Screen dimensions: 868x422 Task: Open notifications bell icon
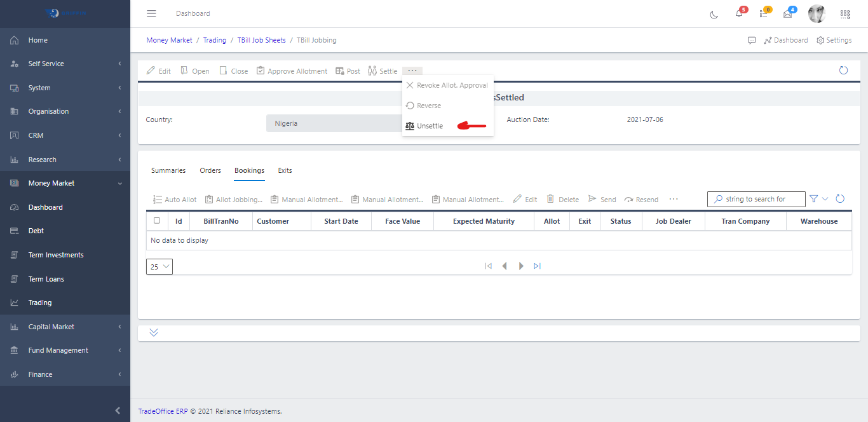pyautogui.click(x=739, y=14)
